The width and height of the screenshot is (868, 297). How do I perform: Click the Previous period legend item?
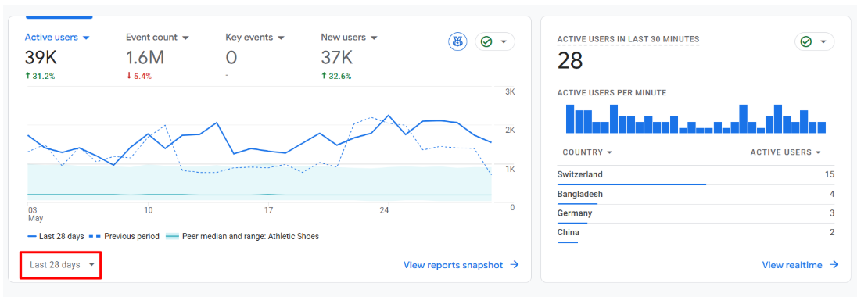pos(124,236)
